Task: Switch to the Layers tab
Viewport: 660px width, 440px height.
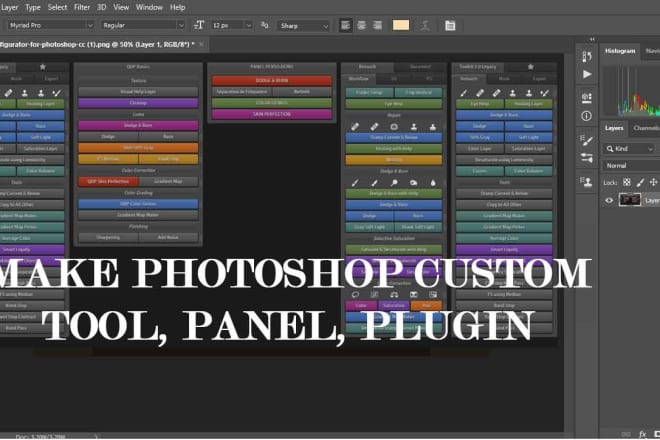Action: [x=614, y=128]
